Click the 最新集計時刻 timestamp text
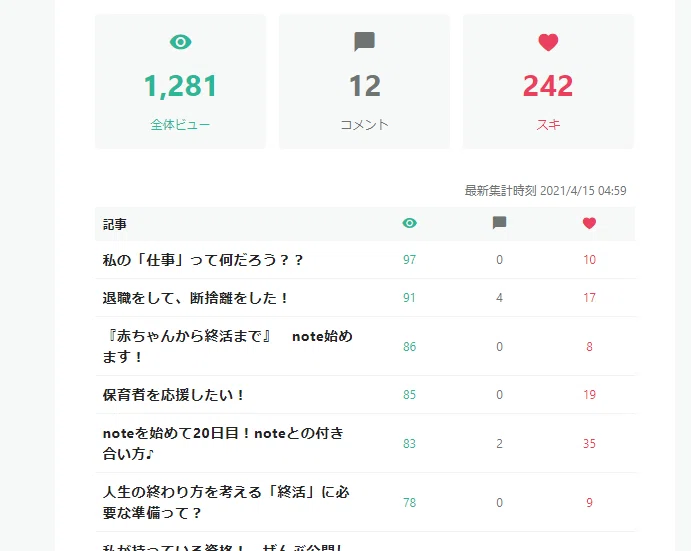The image size is (691, 551). [x=545, y=190]
